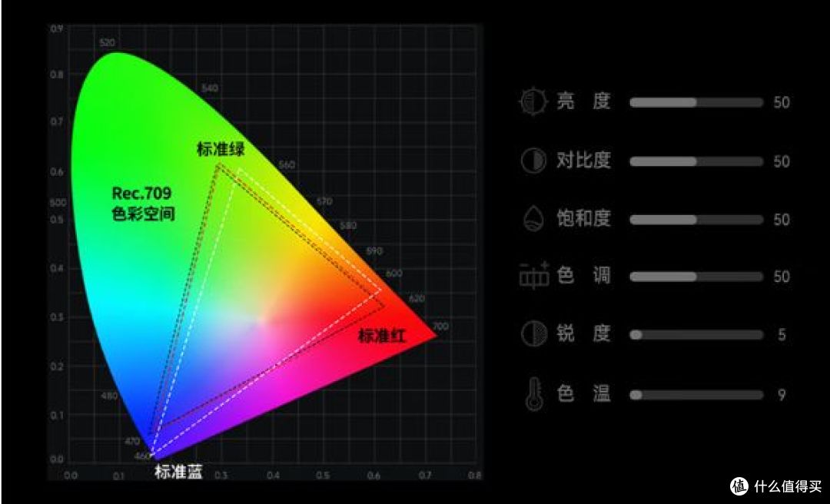Click the saturation (饱和度) droplet icon
Screen dimensions: 830x504
(x=533, y=218)
